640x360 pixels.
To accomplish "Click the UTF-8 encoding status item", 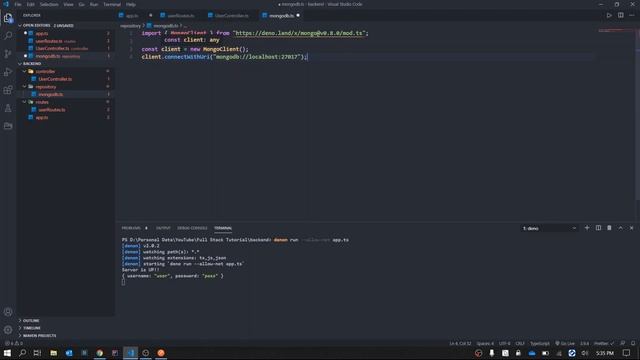I will (x=504, y=343).
